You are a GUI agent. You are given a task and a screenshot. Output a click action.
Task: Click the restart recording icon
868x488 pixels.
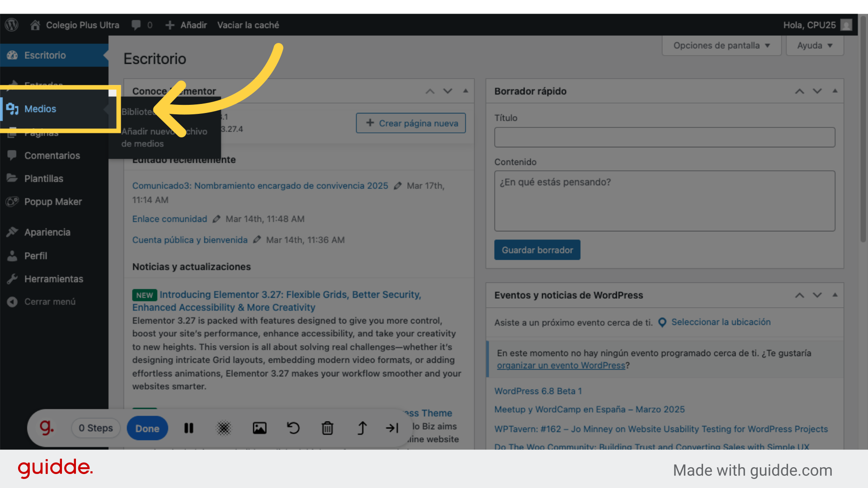293,428
